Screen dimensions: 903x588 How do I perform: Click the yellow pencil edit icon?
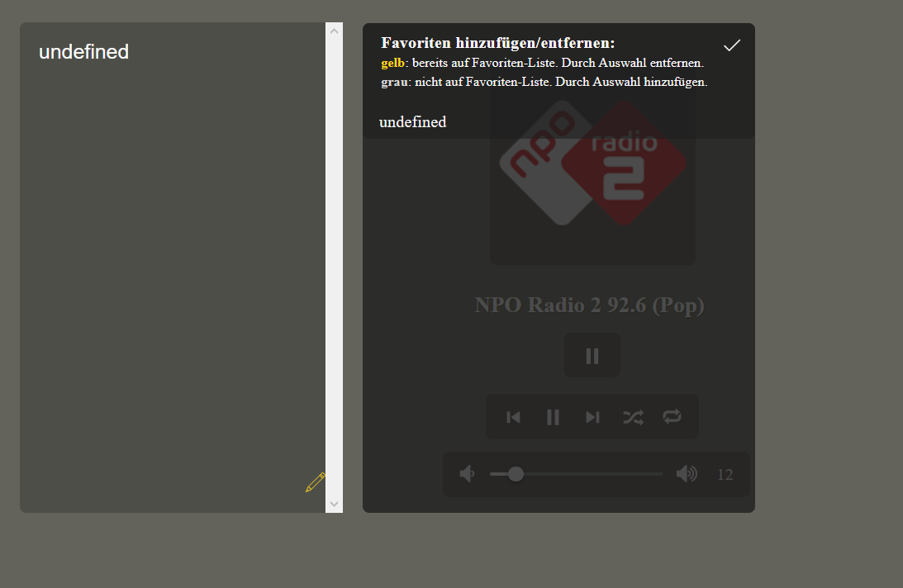click(x=315, y=482)
